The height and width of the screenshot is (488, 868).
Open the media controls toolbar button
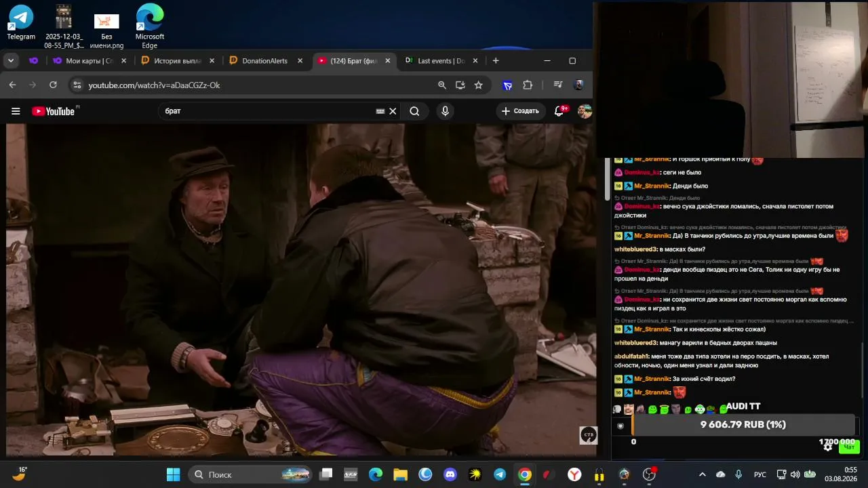click(x=558, y=85)
